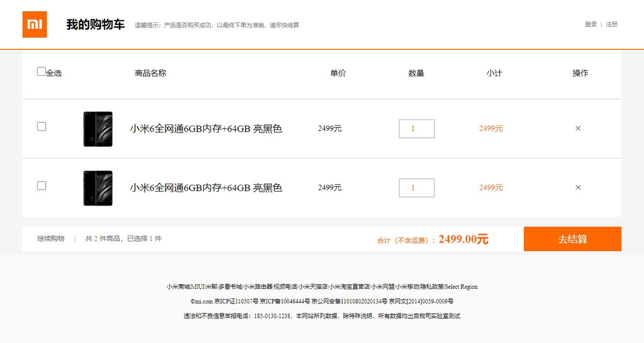Image resolution: width=644 pixels, height=343 pixels.
Task: Remove the second cart item with ×
Action: click(578, 187)
